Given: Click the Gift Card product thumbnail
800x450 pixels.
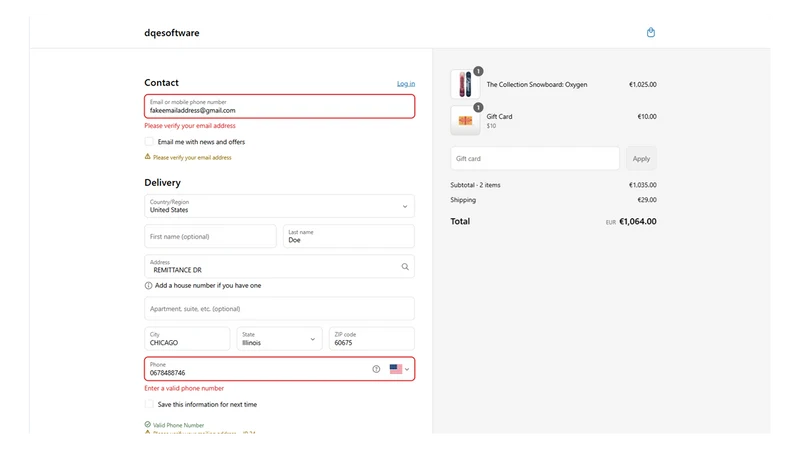Looking at the screenshot, I should pyautogui.click(x=465, y=120).
